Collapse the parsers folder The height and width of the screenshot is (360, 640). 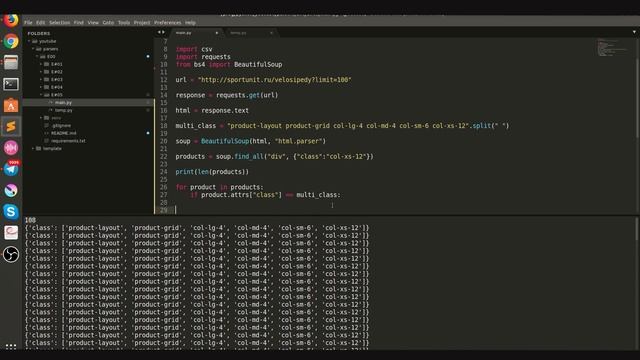(33, 49)
